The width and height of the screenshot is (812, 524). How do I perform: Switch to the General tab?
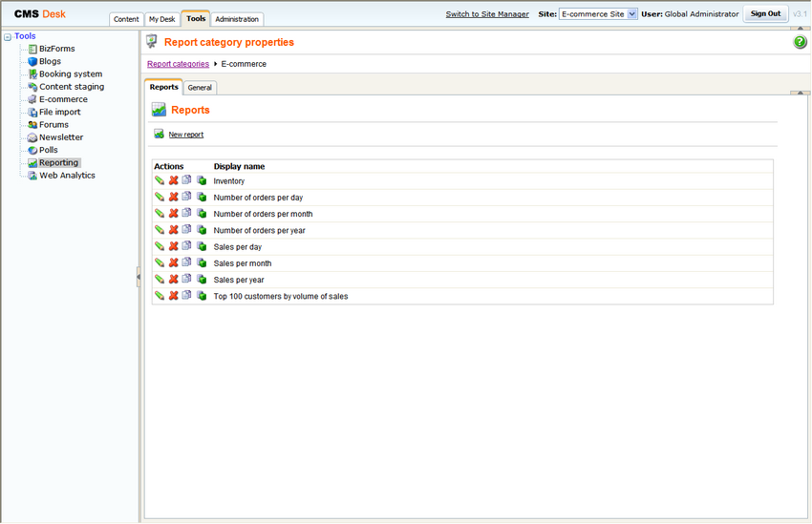click(x=200, y=88)
